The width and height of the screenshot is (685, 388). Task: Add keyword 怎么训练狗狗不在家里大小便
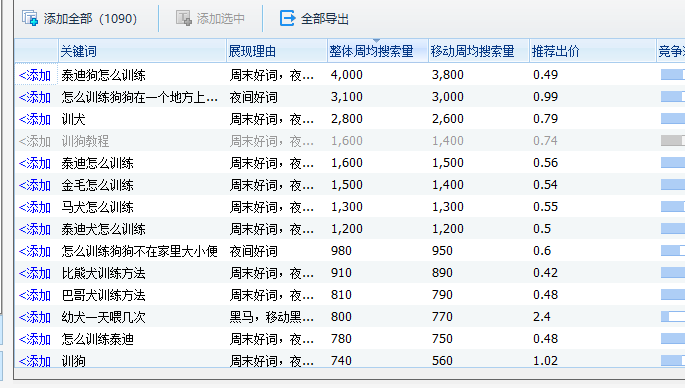[x=35, y=251]
